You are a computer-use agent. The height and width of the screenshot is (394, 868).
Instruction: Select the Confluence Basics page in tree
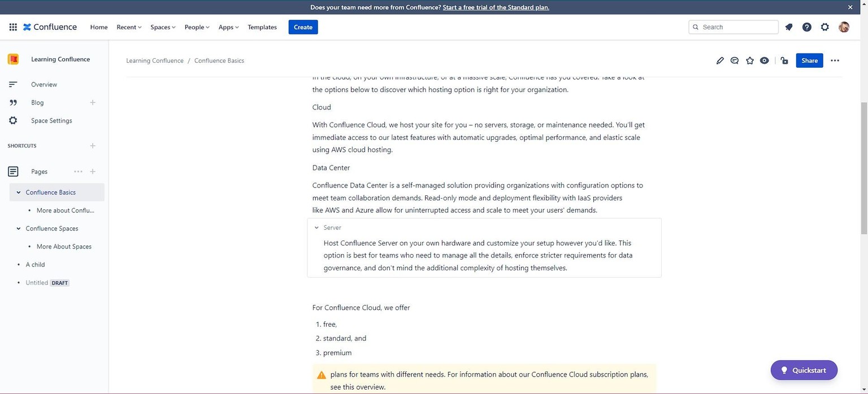[50, 192]
